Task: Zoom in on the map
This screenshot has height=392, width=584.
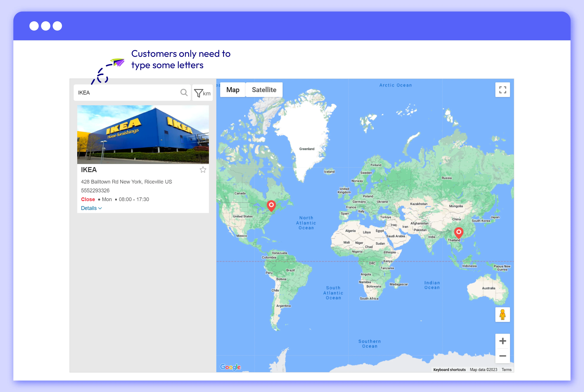Action: click(x=502, y=341)
